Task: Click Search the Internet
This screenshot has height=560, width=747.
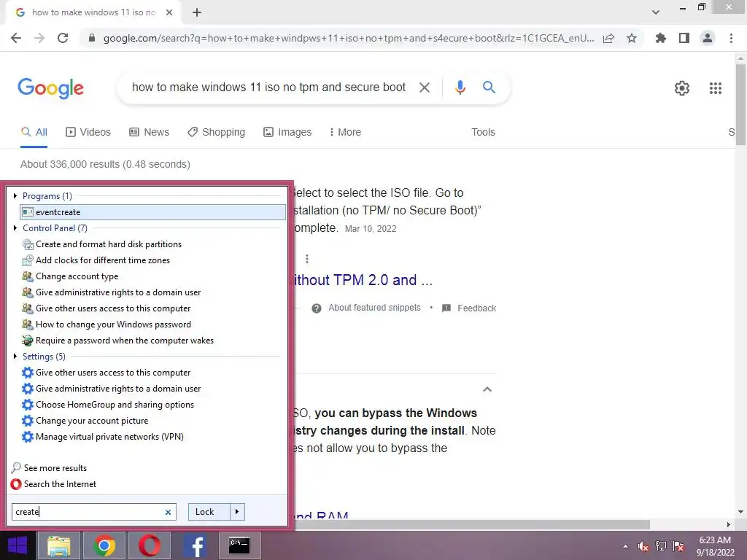Action: point(53,484)
